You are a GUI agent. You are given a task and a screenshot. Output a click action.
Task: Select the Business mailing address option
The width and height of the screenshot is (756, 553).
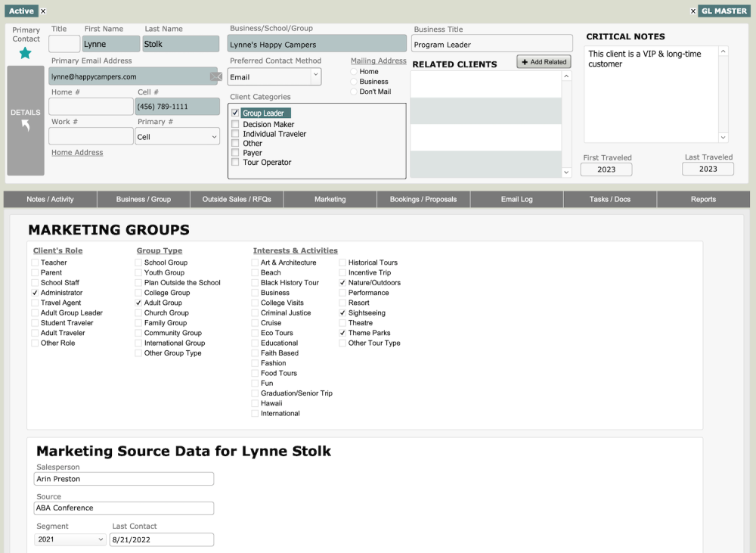pos(354,82)
